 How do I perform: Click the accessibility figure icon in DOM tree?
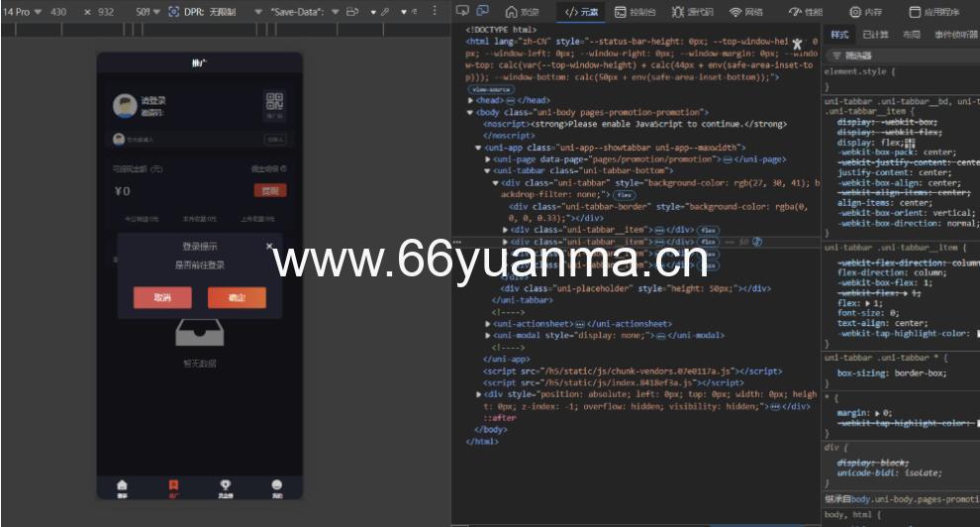(797, 44)
